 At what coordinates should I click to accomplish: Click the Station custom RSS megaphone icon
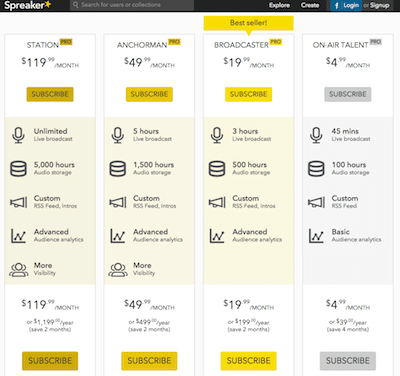pyautogui.click(x=19, y=202)
